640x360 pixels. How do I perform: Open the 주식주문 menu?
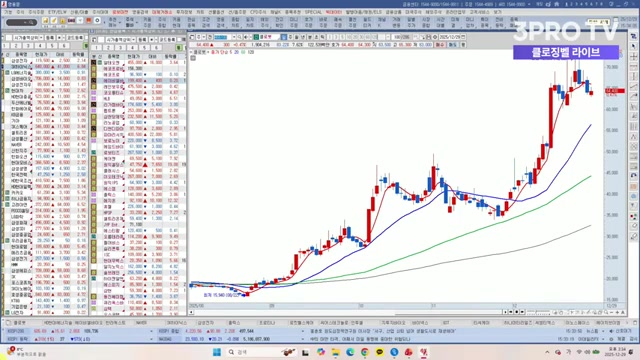36,12
